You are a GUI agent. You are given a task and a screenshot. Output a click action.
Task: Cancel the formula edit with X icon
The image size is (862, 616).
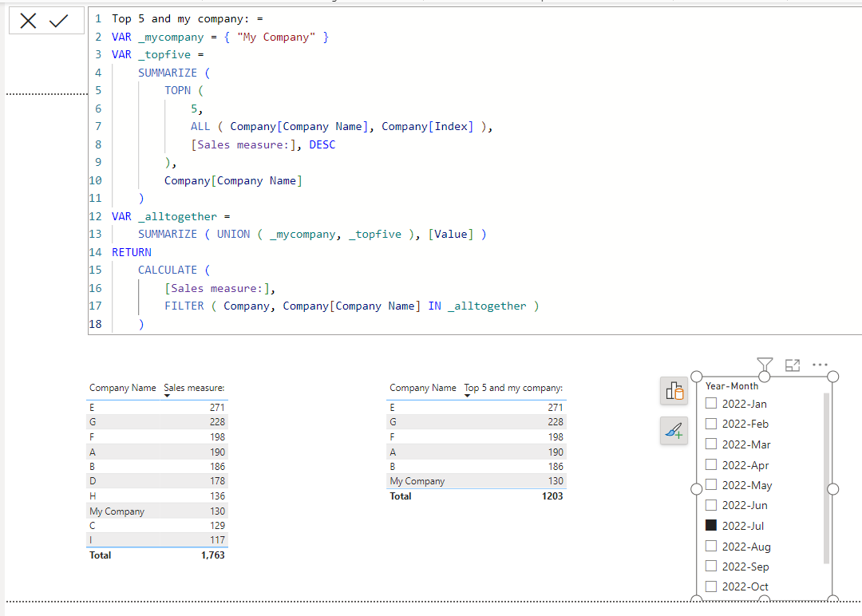tap(28, 21)
